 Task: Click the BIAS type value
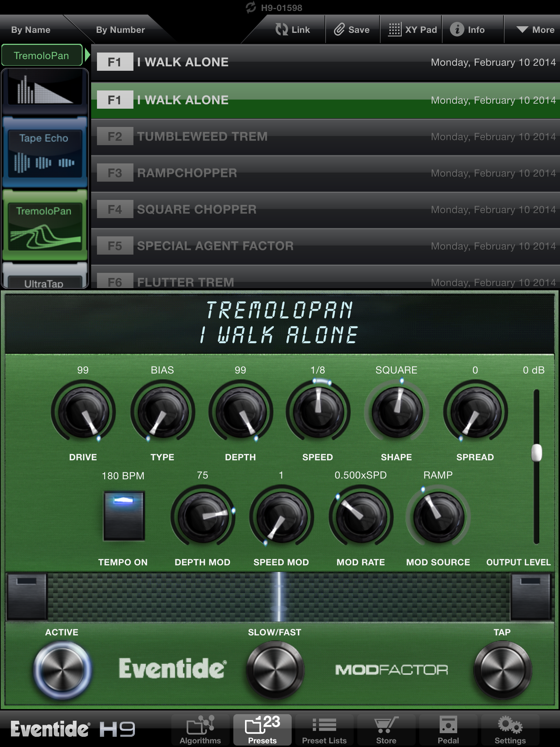point(162,370)
